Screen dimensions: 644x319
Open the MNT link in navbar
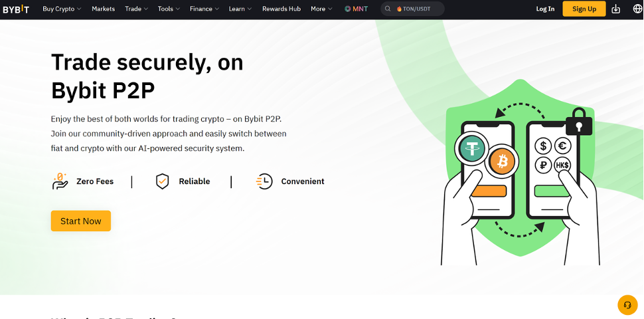pyautogui.click(x=356, y=9)
